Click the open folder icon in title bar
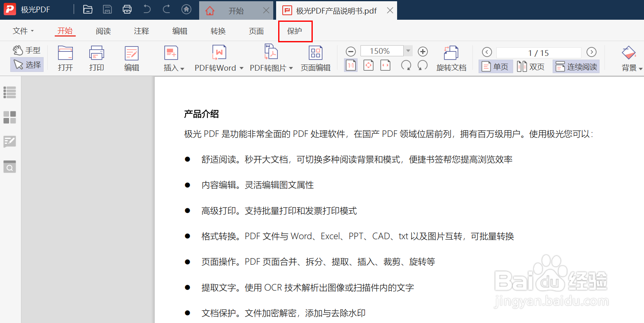 pos(88,9)
